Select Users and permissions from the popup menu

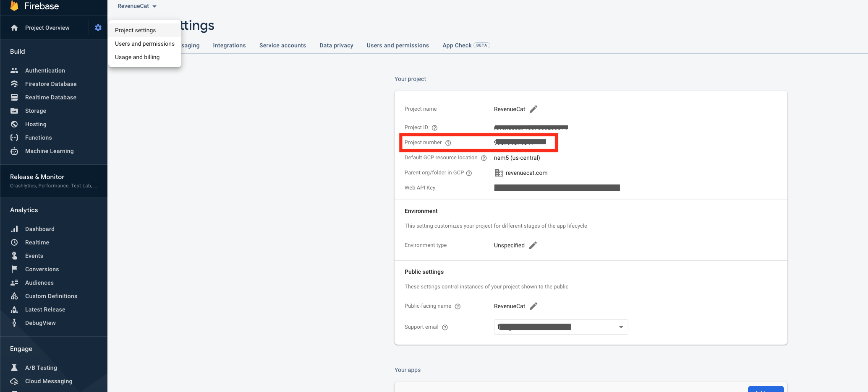[144, 44]
